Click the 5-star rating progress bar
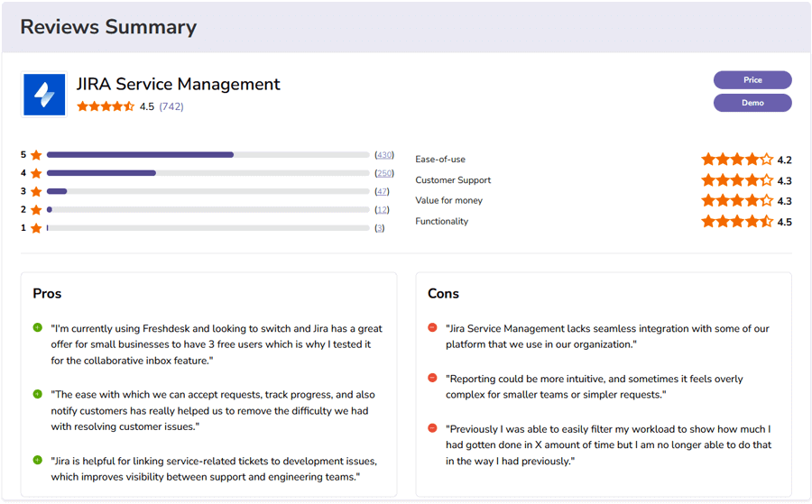This screenshot has height=504, width=812. coord(208,155)
